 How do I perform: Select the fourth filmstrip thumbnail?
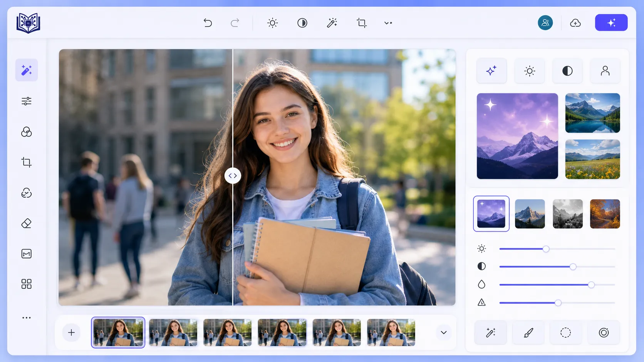[282, 333]
